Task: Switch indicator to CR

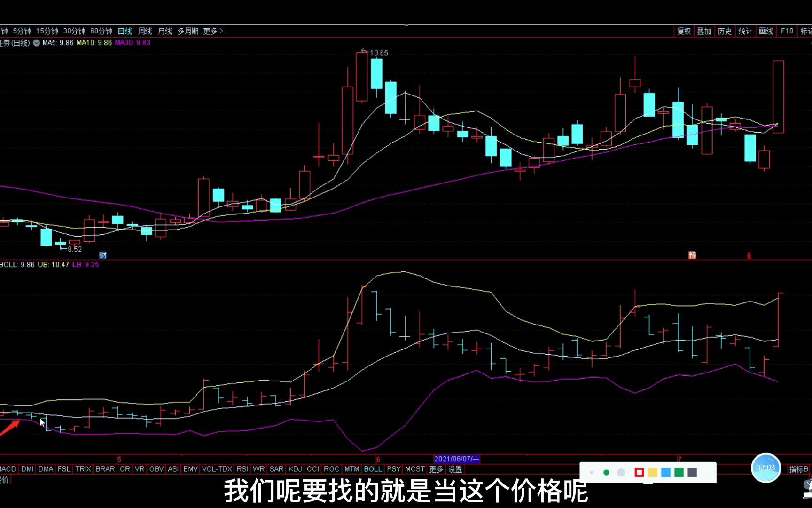Action: [125, 469]
